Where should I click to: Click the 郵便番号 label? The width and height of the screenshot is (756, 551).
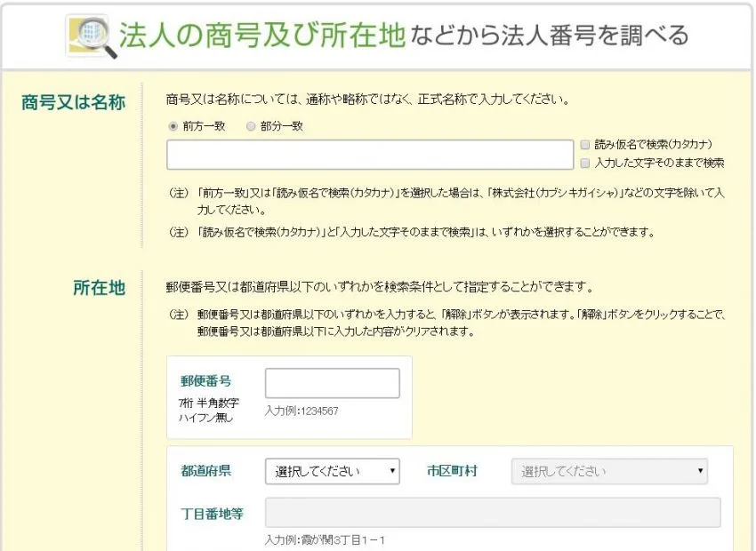tap(205, 381)
